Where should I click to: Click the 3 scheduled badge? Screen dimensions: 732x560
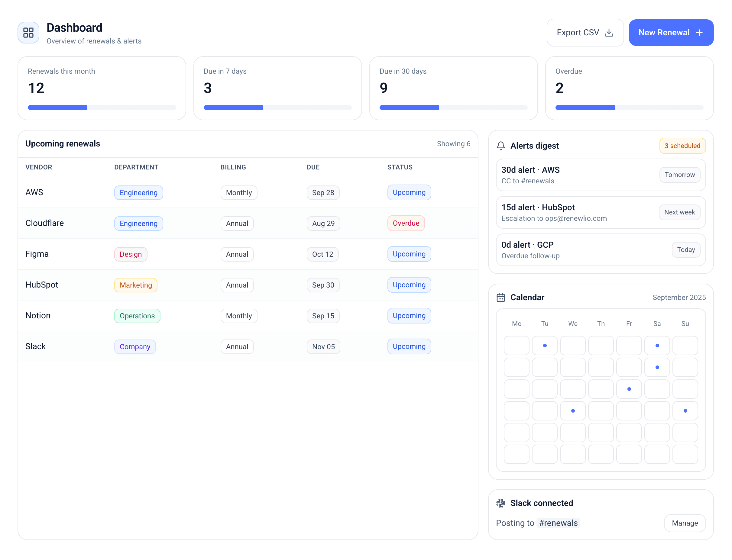(682, 146)
